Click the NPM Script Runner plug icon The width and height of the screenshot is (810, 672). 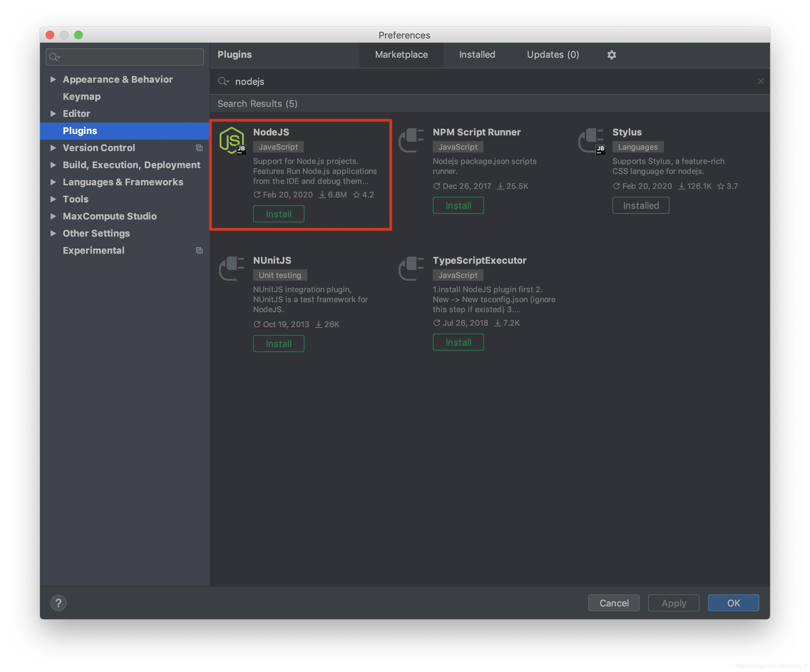tap(411, 140)
